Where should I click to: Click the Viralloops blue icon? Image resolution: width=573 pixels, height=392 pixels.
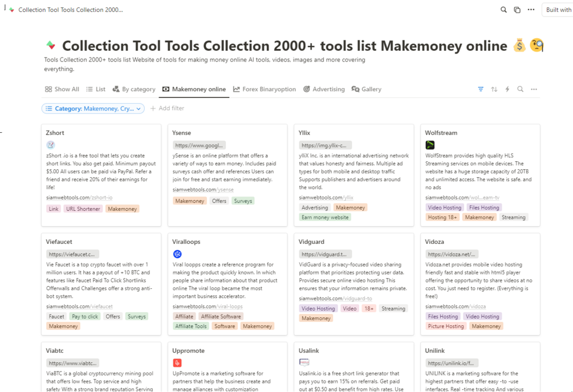click(177, 254)
